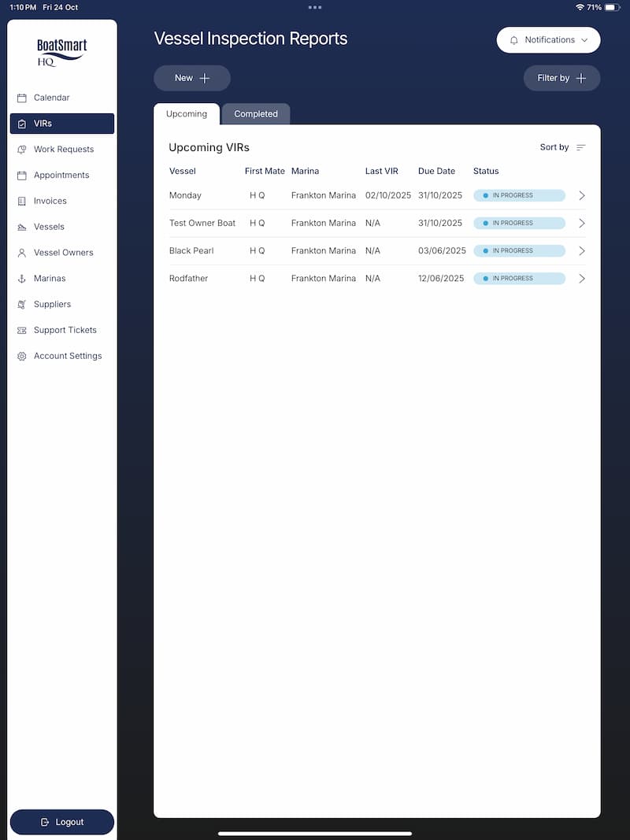
Task: Open Appointments in the sidebar
Action: [61, 176]
